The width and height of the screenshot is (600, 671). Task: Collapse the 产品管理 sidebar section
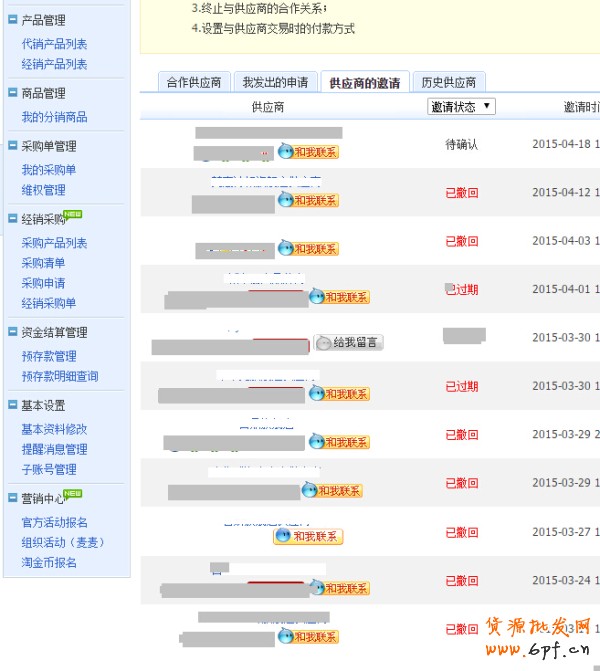[x=12, y=20]
